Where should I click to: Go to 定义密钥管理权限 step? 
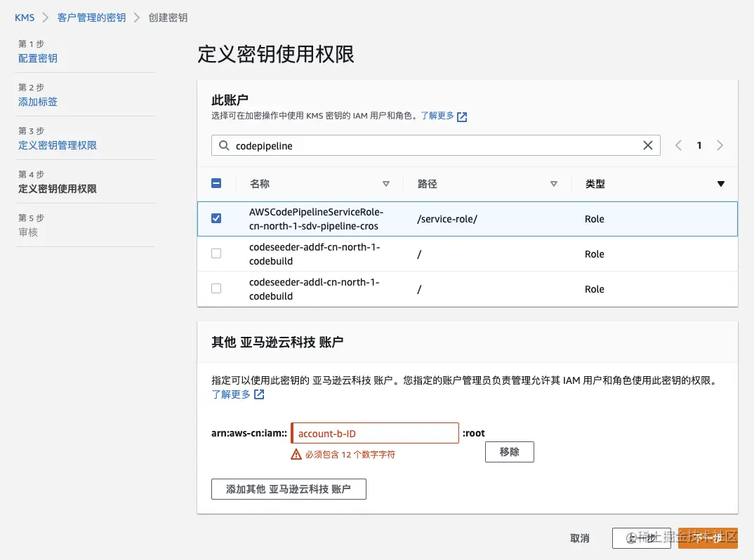pyautogui.click(x=58, y=145)
